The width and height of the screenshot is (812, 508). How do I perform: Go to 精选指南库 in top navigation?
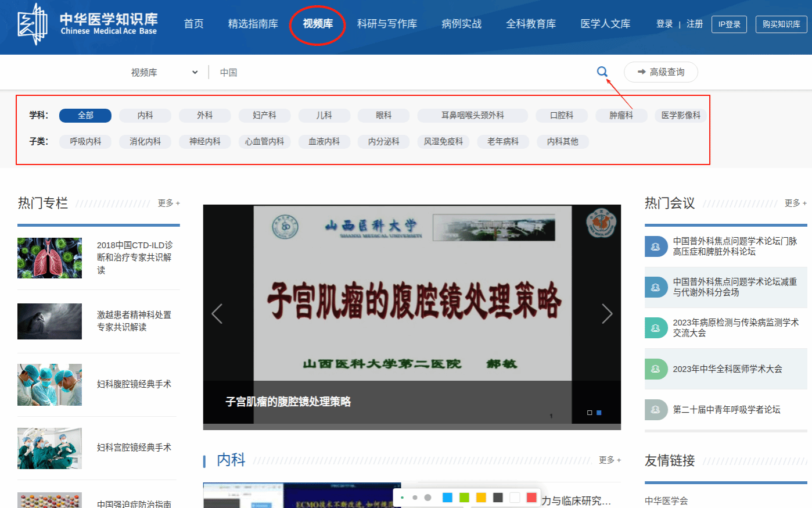pos(253,24)
